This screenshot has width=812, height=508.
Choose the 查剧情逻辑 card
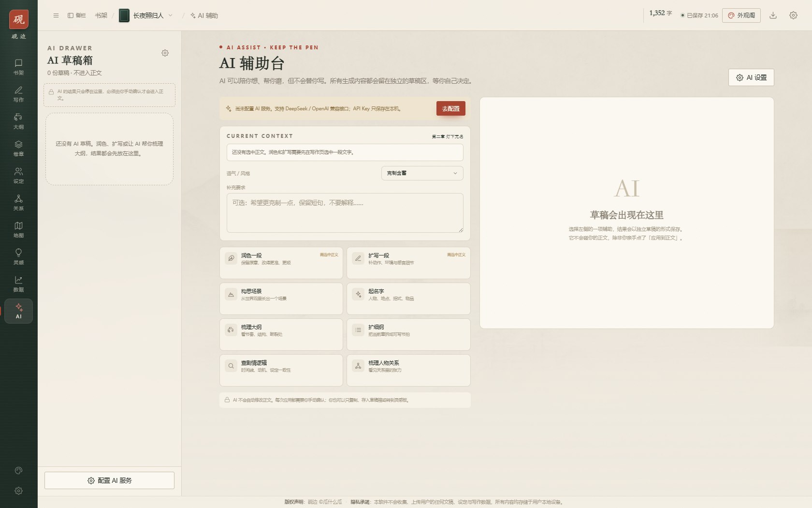coord(281,370)
